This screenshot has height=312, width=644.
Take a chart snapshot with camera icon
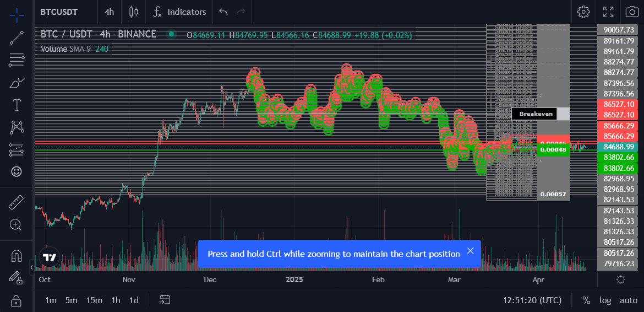click(632, 12)
